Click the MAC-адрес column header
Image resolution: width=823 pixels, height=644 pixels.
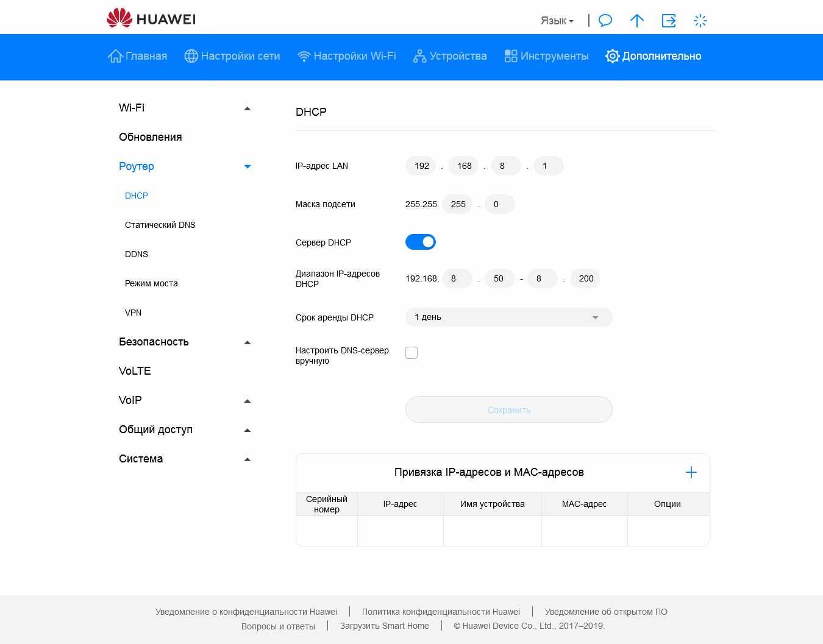(585, 504)
